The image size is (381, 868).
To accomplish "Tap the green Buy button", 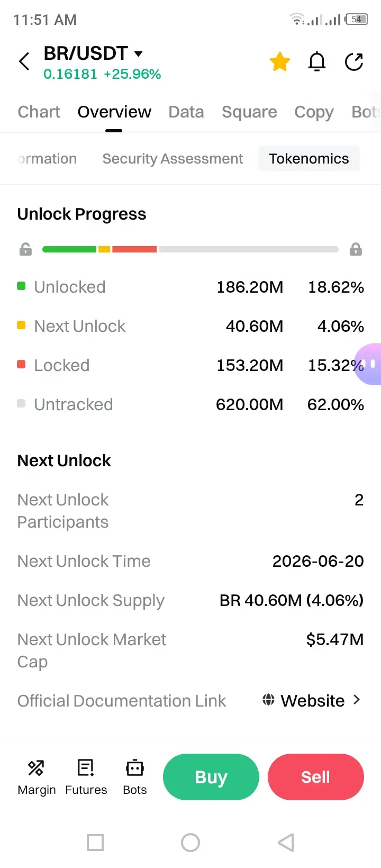I will 211,777.
